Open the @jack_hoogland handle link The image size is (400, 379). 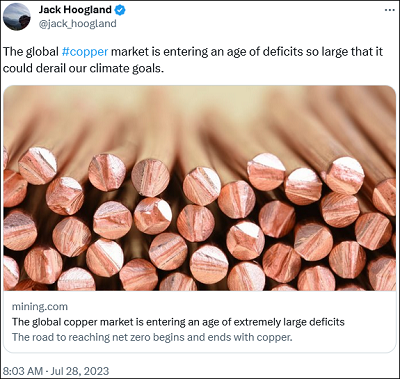[x=78, y=24]
